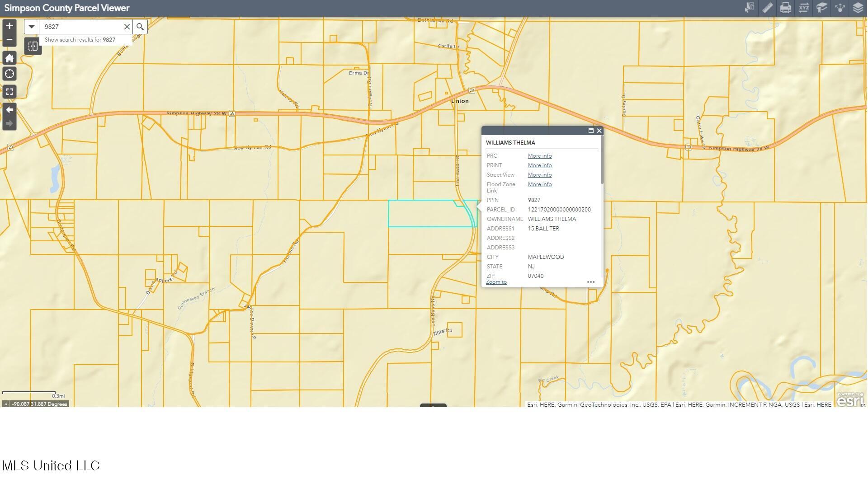Click the My Location button

point(9,74)
